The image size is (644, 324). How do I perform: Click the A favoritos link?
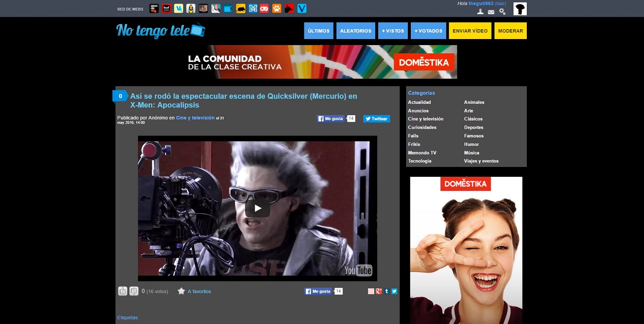tap(199, 291)
